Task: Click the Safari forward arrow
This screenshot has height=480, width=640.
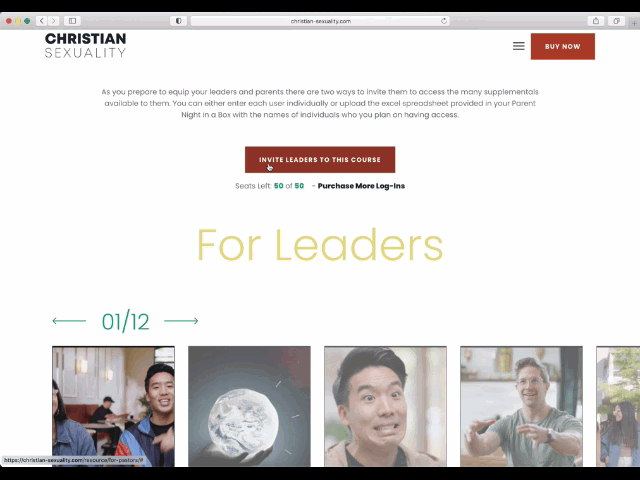Action: 53,21
